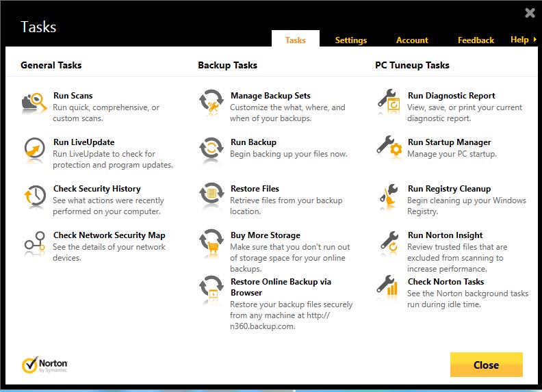Expand the Help arrow
The image size is (542, 392).
pyautogui.click(x=534, y=40)
